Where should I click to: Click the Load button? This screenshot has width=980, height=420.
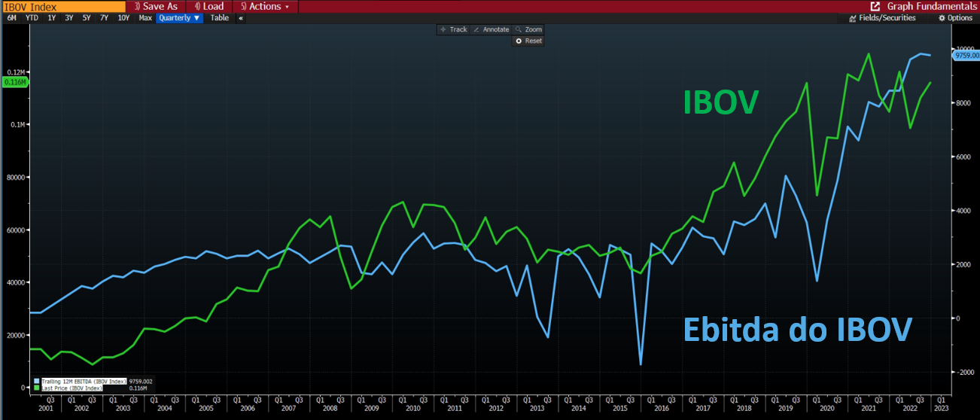[208, 6]
